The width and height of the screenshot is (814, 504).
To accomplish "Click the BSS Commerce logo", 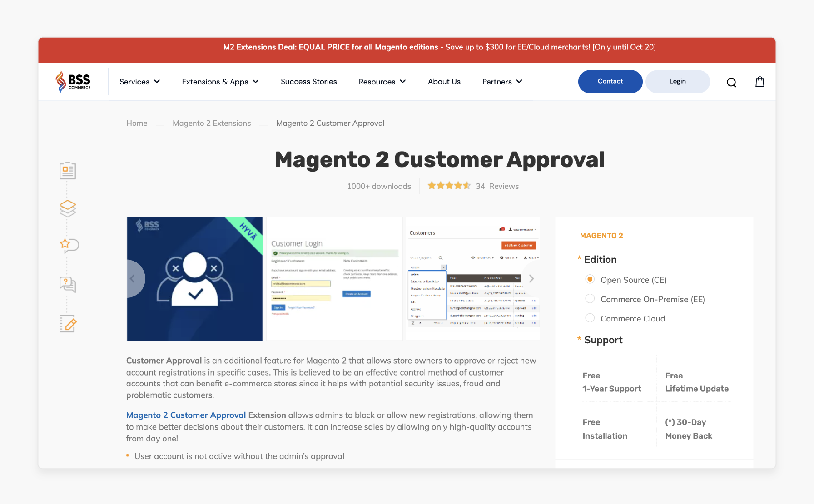I will coord(73,82).
